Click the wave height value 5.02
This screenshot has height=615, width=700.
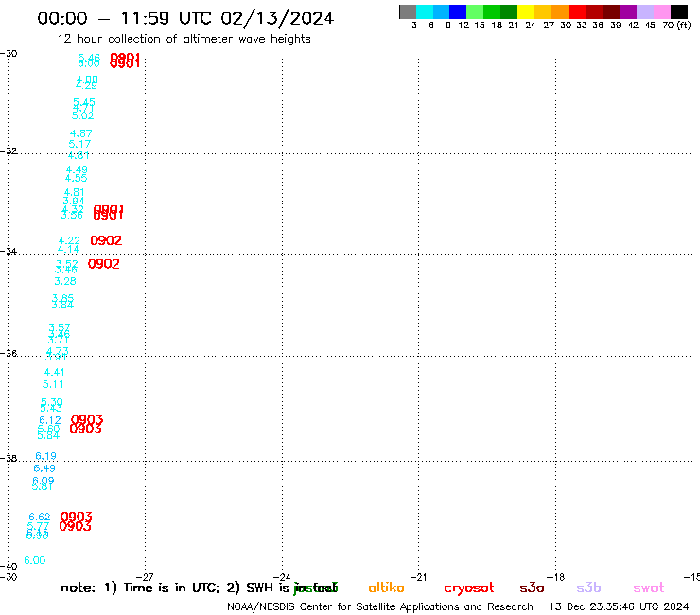tap(83, 115)
